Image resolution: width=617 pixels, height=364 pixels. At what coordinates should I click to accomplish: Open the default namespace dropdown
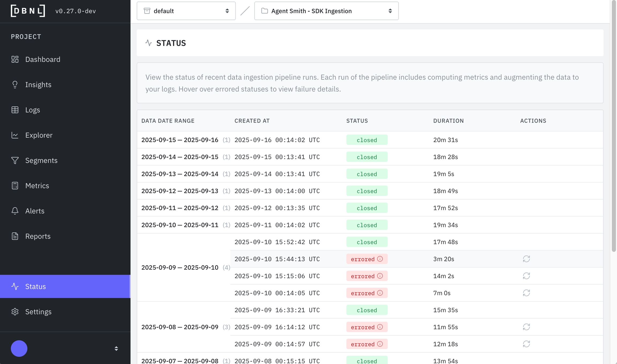tap(186, 11)
